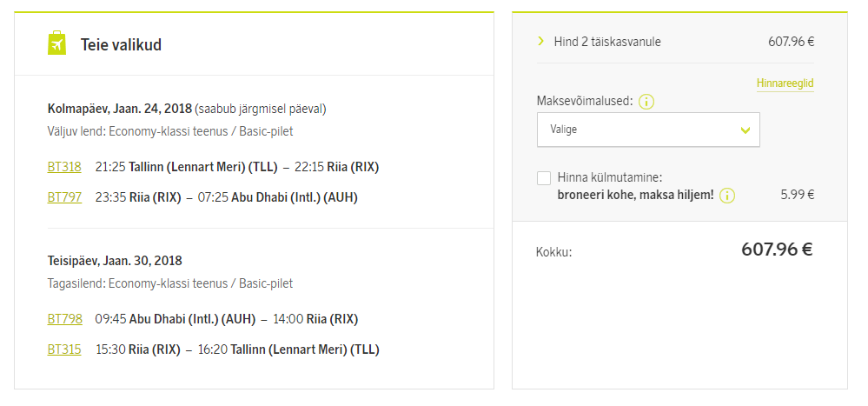Open info icon next to Maksevõimalused
Image resolution: width=868 pixels, height=406 pixels.
click(x=646, y=102)
